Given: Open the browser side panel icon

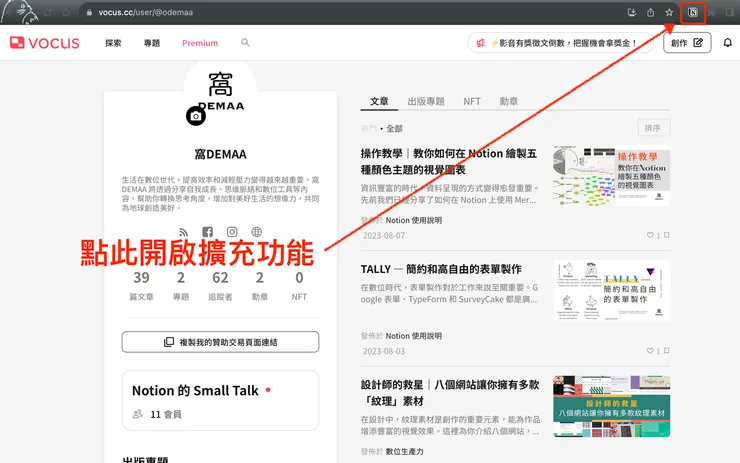Looking at the screenshot, I should [730, 13].
